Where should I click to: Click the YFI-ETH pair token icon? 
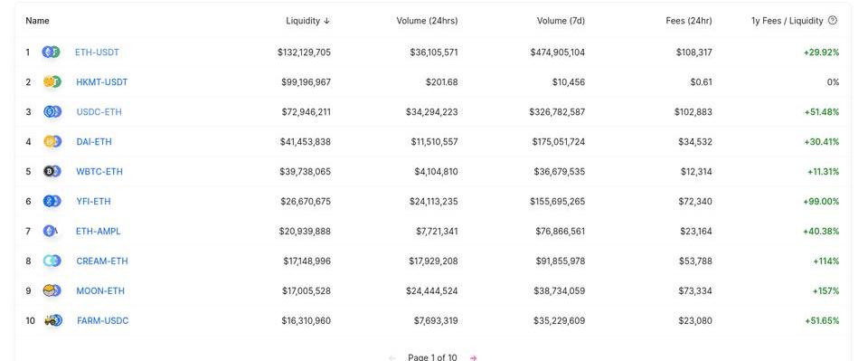point(52,202)
